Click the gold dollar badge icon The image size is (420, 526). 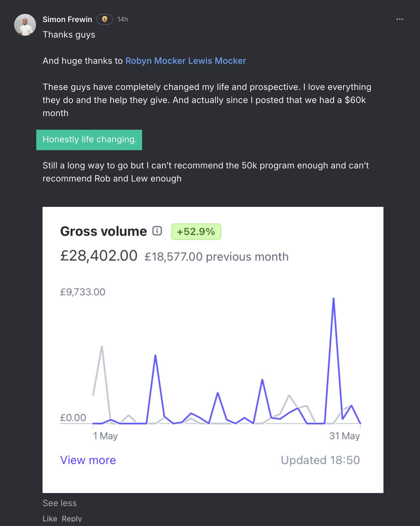(x=105, y=19)
